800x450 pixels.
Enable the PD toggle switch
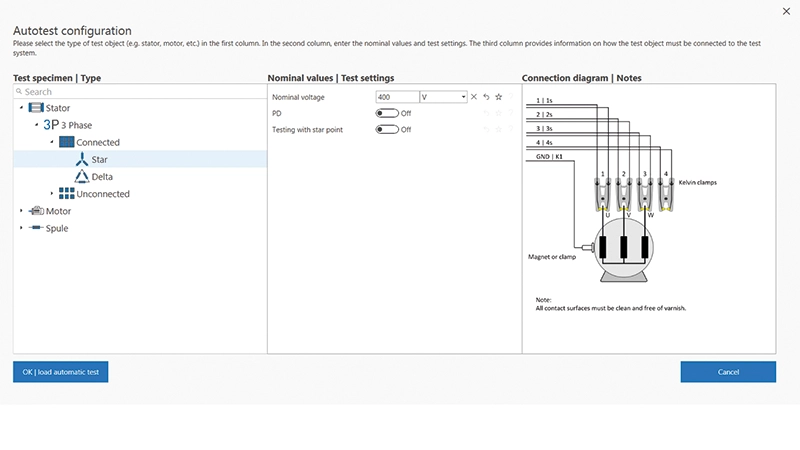pos(386,114)
